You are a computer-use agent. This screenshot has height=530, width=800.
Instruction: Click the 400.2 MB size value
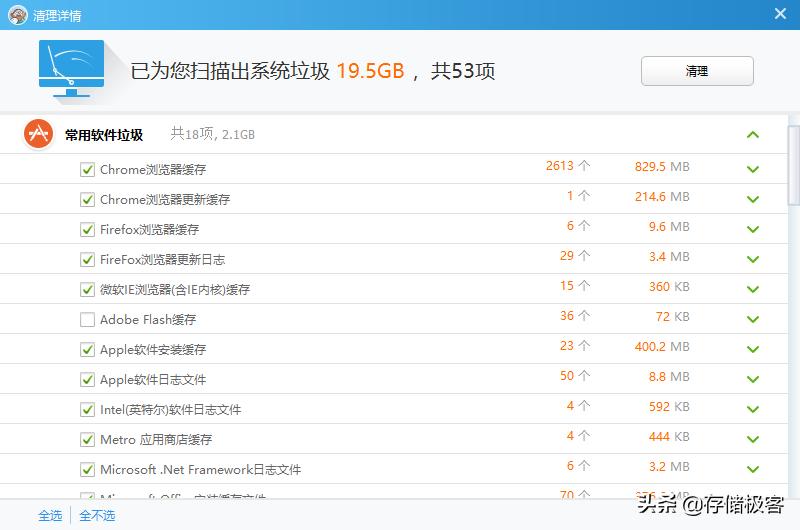(x=662, y=347)
